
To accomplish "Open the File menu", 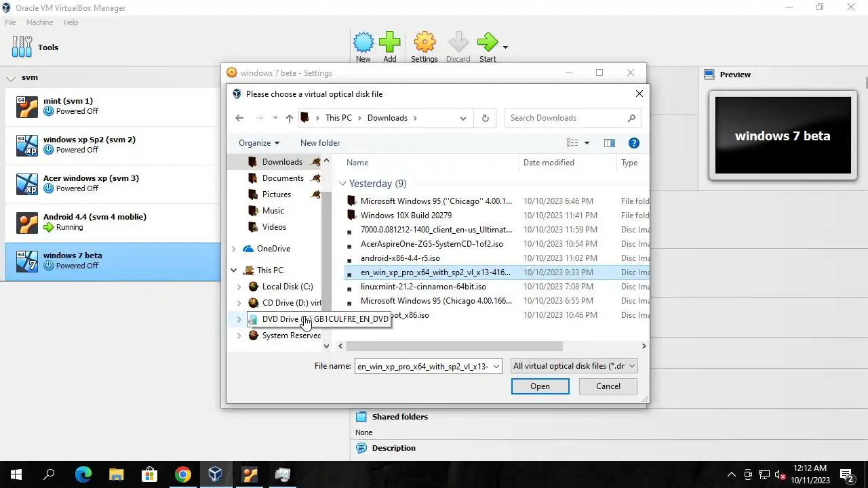I will [x=10, y=22].
